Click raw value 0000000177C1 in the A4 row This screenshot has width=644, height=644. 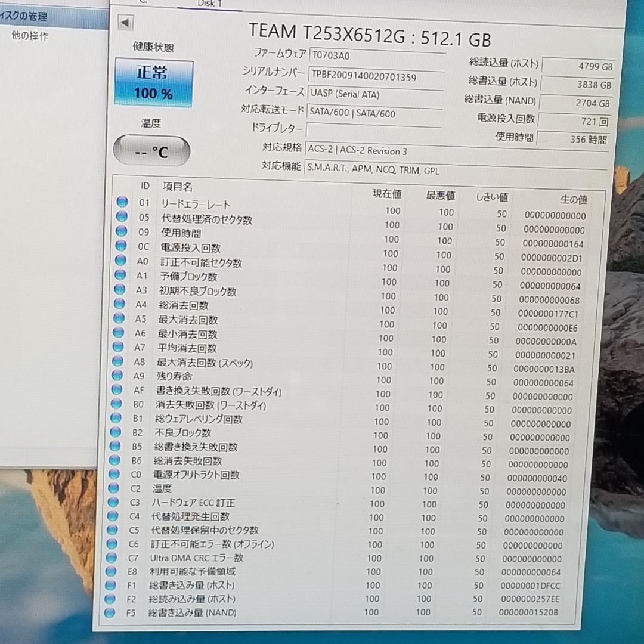(548, 314)
